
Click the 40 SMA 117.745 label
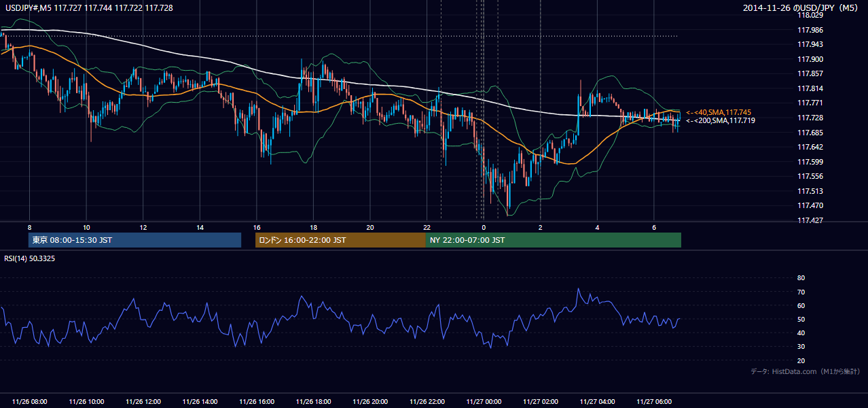[x=719, y=112]
